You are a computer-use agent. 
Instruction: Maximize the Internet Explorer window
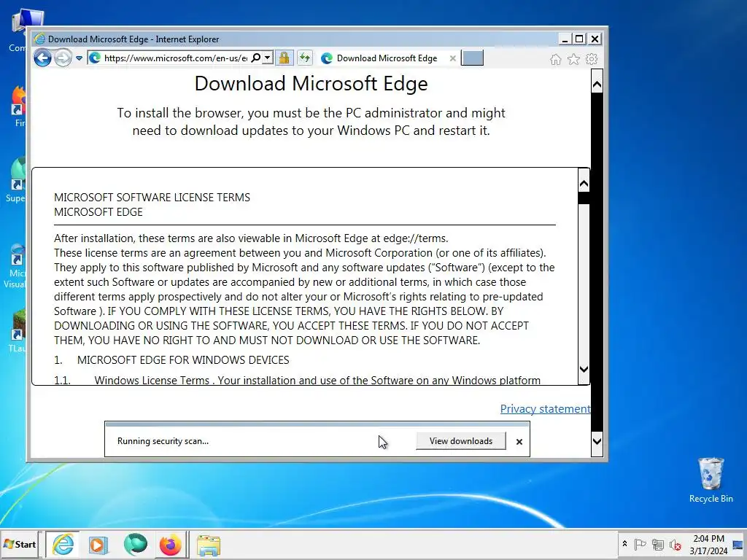coord(579,39)
